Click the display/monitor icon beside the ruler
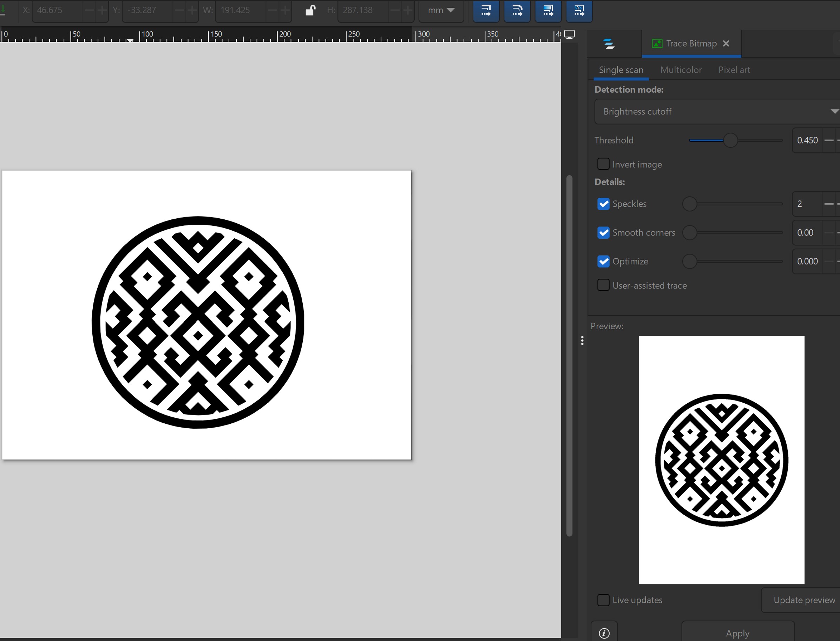The height and width of the screenshot is (641, 840). pos(569,34)
